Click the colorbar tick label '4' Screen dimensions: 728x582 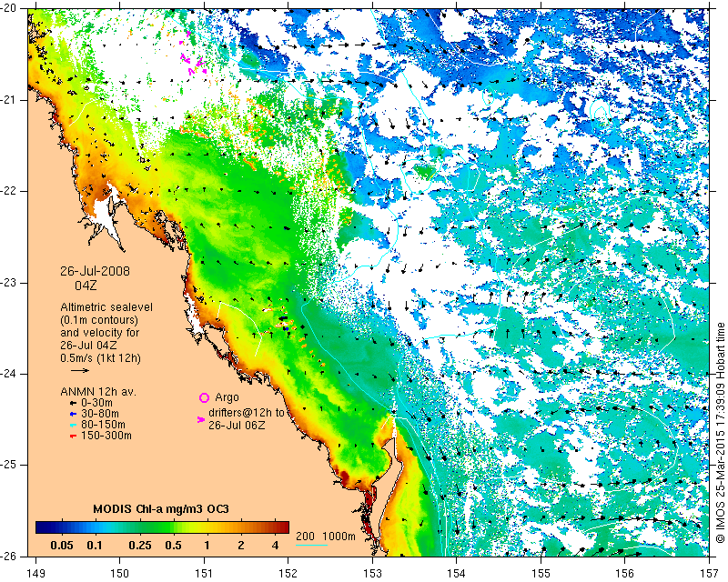point(275,546)
